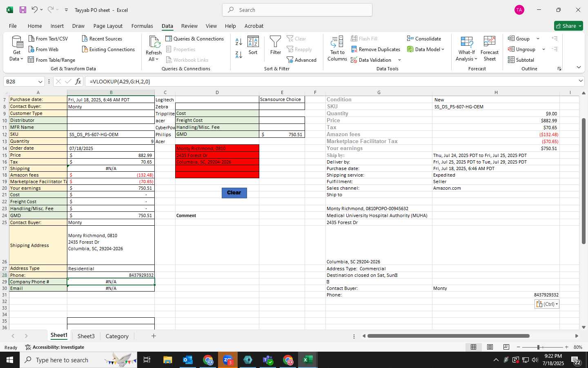The image size is (588, 368).
Task: Open Consolidate tool
Action: point(424,38)
